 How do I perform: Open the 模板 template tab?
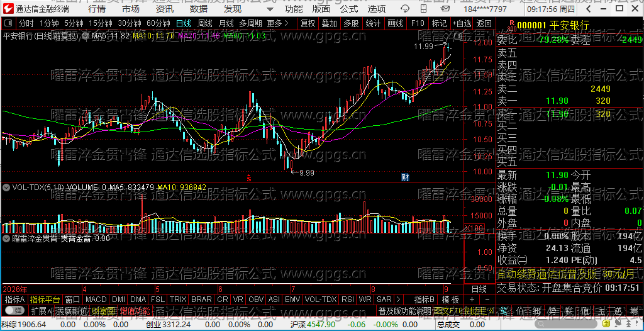coord(450,299)
